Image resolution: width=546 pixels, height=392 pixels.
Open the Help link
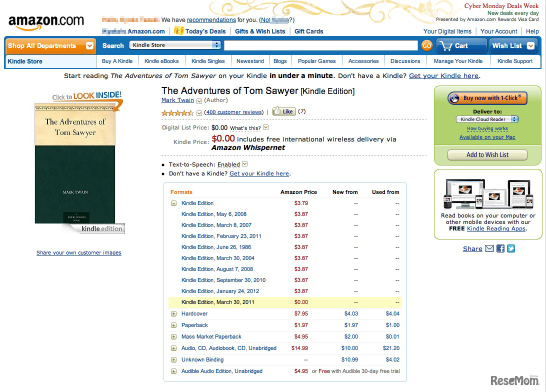532,31
